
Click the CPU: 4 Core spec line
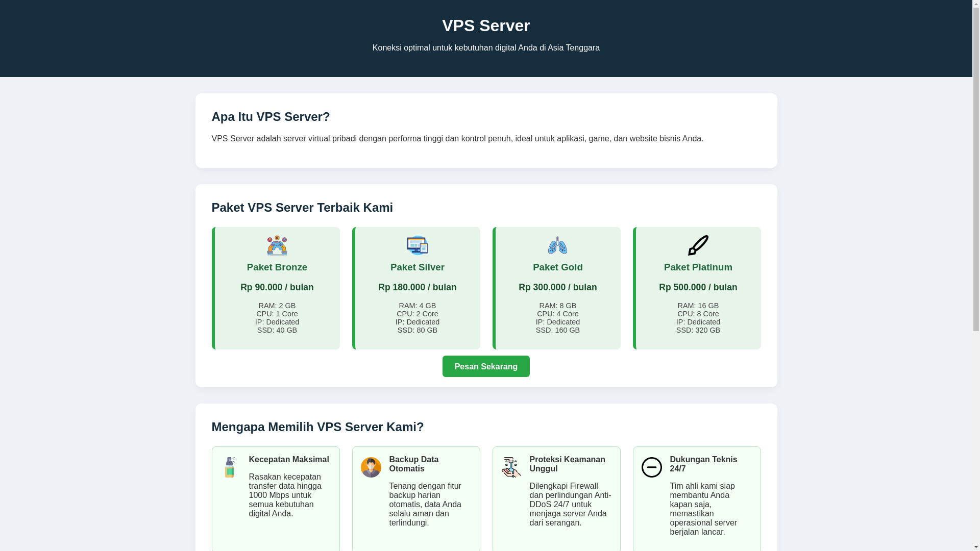click(558, 314)
